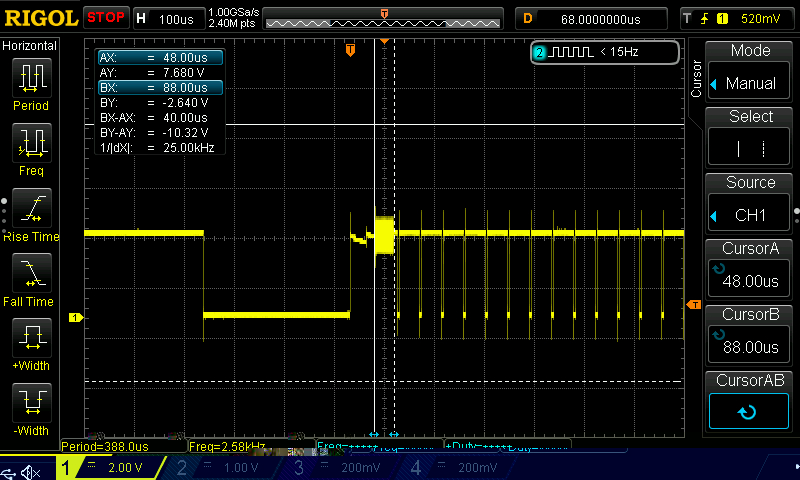Click the Horizontal menu label
The width and height of the screenshot is (800, 480).
pyautogui.click(x=30, y=46)
